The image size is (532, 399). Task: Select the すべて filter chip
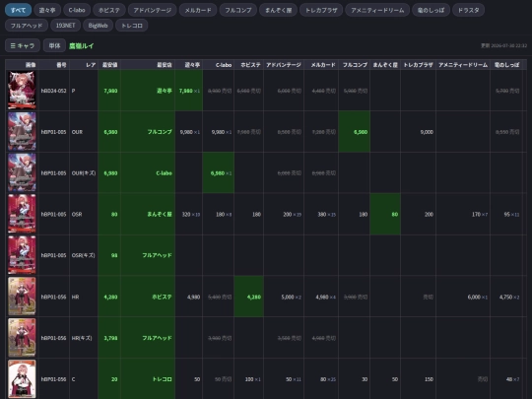click(18, 10)
